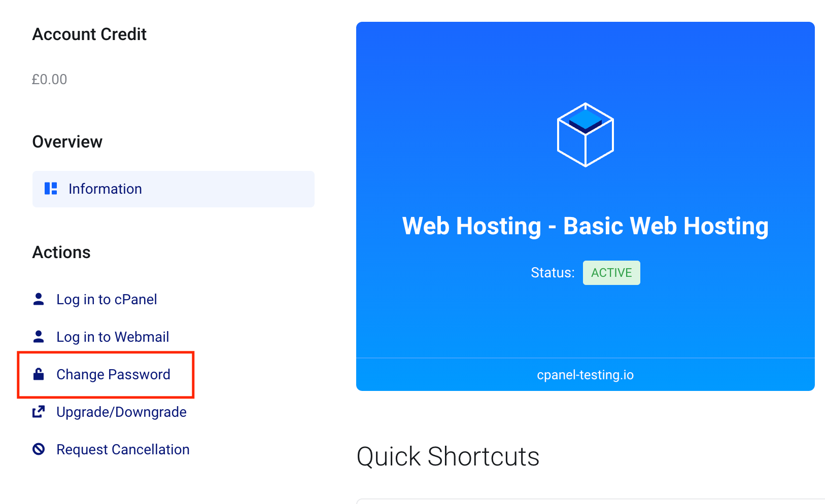Click the external-link icon beside Upgrade/Downgrade
This screenshot has width=825, height=504.
point(39,412)
